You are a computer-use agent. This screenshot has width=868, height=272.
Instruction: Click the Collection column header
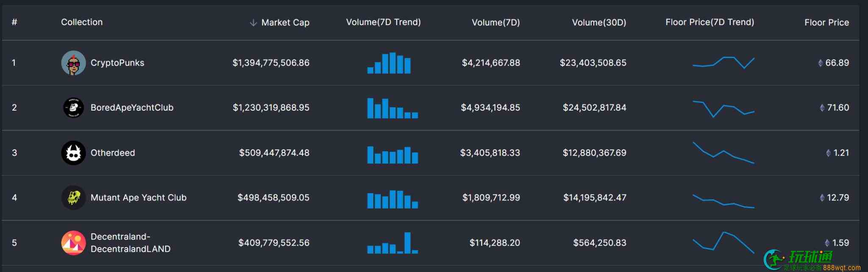point(82,22)
